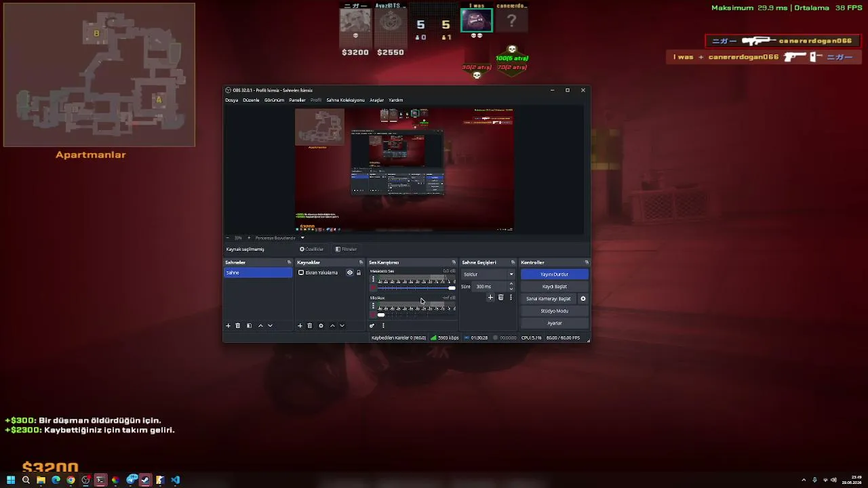868x488 pixels.
Task: Open Ayarlar settings button
Action: [555, 323]
